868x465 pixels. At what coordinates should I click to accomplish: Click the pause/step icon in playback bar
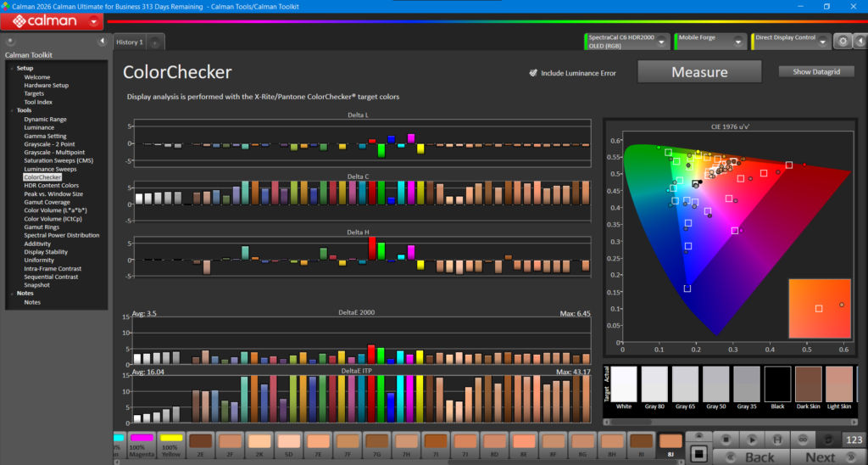[777, 439]
